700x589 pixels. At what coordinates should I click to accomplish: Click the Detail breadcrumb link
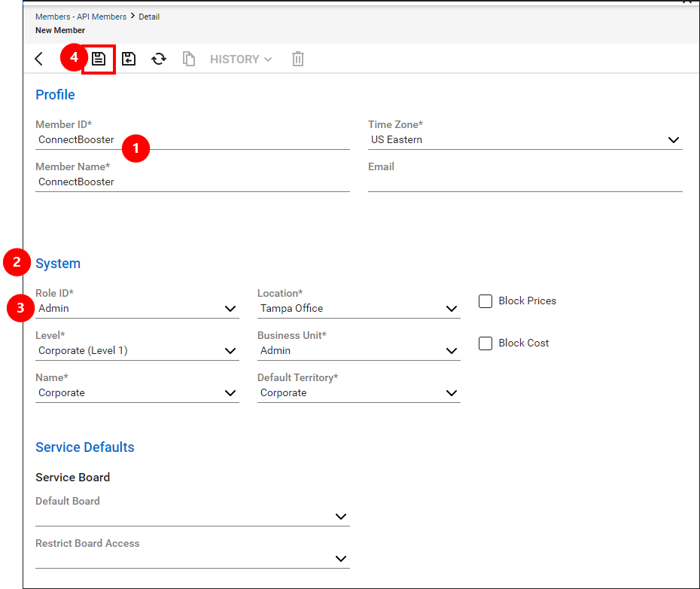point(149,16)
